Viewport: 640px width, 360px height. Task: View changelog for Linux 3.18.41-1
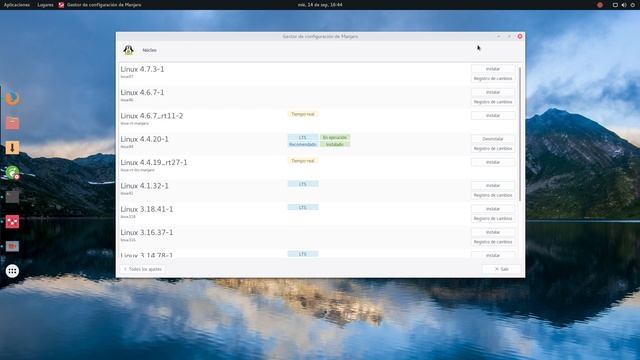493,218
